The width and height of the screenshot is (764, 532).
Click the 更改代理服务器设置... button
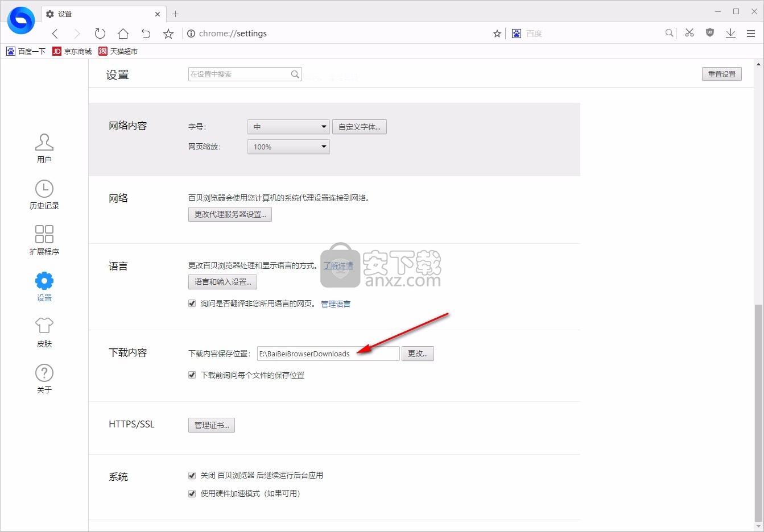(x=230, y=214)
